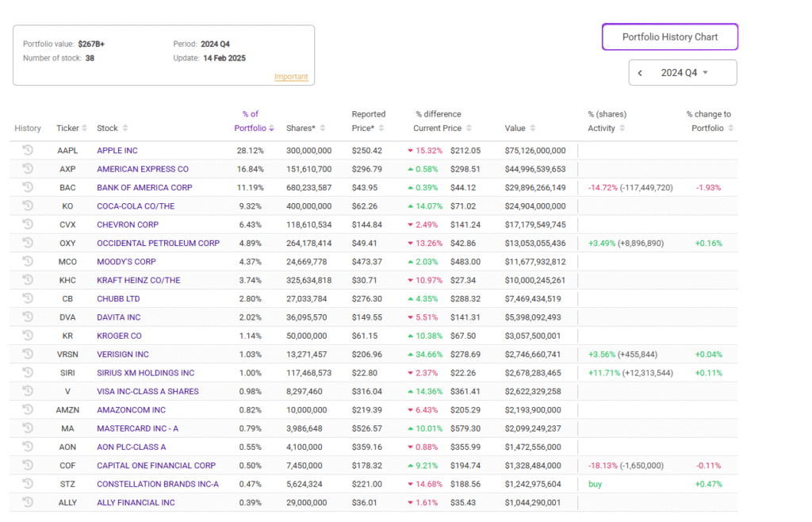The height and width of the screenshot is (522, 812).
Task: Show holding history for KHC row
Action: [x=28, y=280]
